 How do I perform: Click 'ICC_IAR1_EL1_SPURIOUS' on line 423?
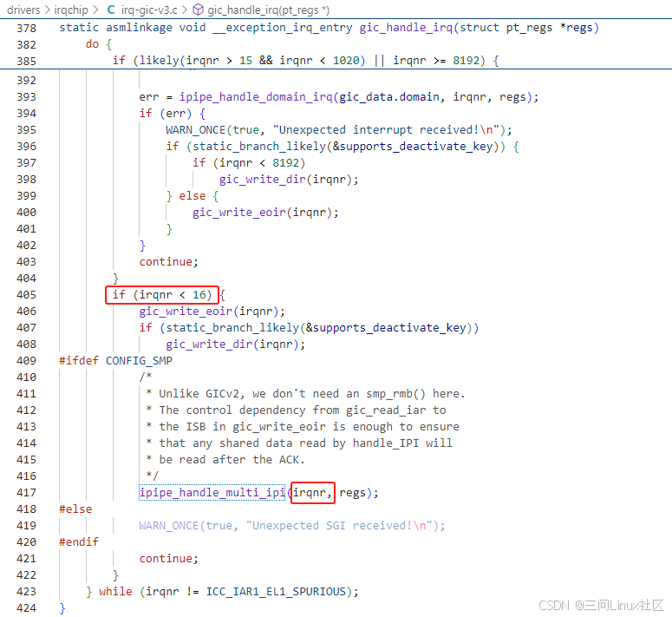(276, 592)
